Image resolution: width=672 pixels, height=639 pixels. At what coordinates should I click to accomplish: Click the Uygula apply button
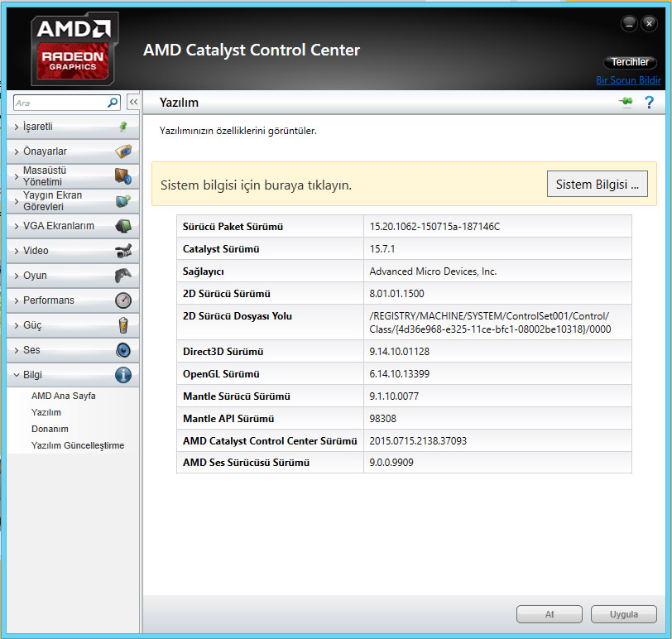point(623,614)
